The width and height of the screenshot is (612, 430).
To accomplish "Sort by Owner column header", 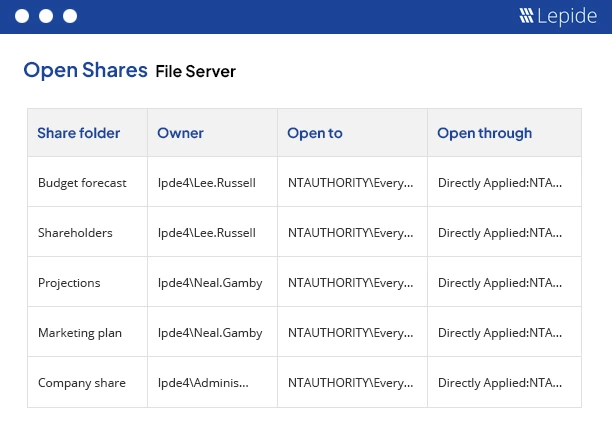I will 180,133.
